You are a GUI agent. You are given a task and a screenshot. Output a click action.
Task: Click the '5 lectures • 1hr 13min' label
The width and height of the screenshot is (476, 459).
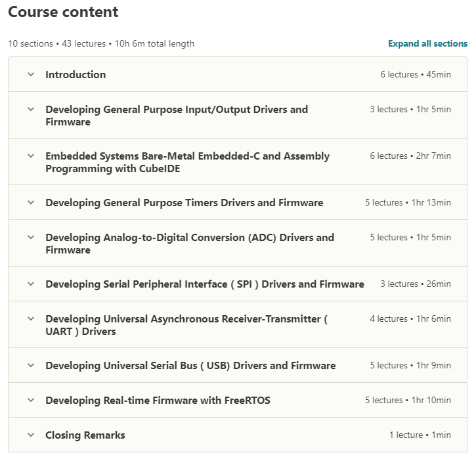tap(408, 203)
